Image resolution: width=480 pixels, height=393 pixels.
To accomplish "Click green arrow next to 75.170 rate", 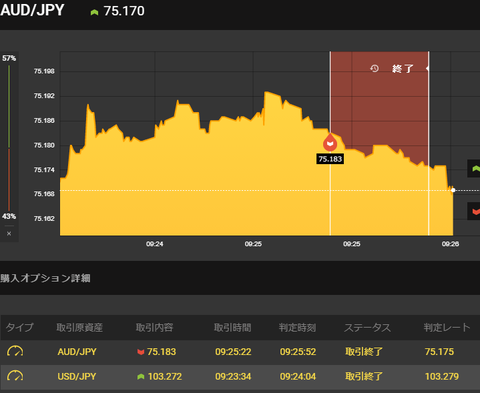I will click(x=94, y=12).
